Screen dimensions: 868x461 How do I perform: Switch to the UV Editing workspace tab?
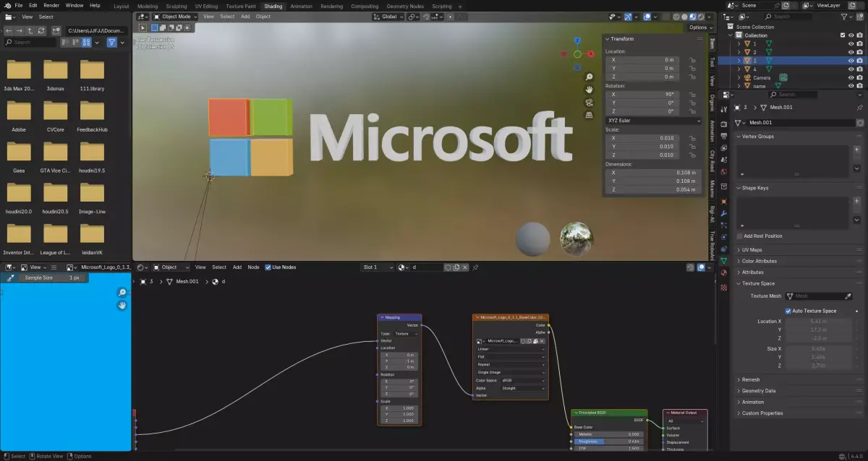pos(206,6)
